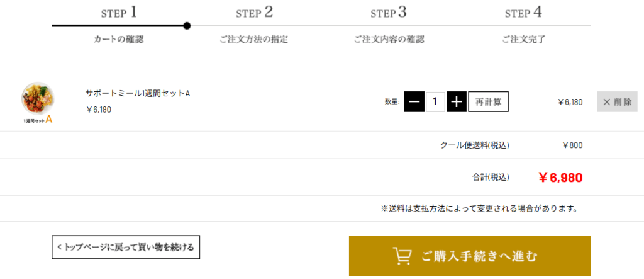Open the サポートミール1週間セットA product name
644x279 pixels.
pyautogui.click(x=138, y=93)
